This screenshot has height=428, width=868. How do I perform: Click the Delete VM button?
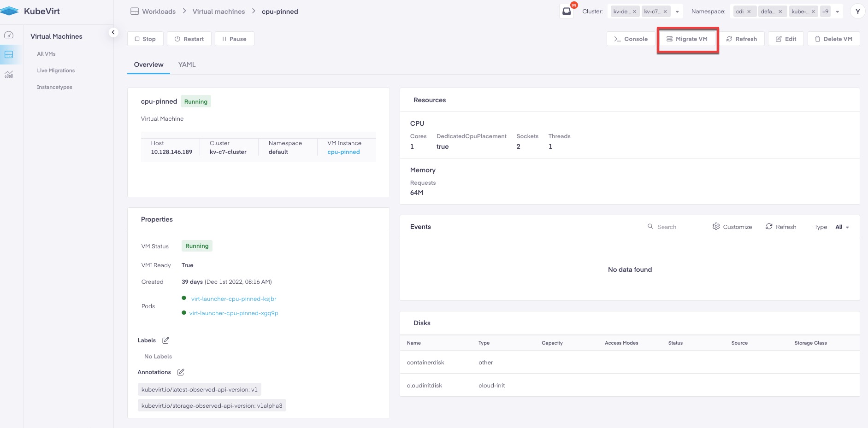tap(833, 39)
